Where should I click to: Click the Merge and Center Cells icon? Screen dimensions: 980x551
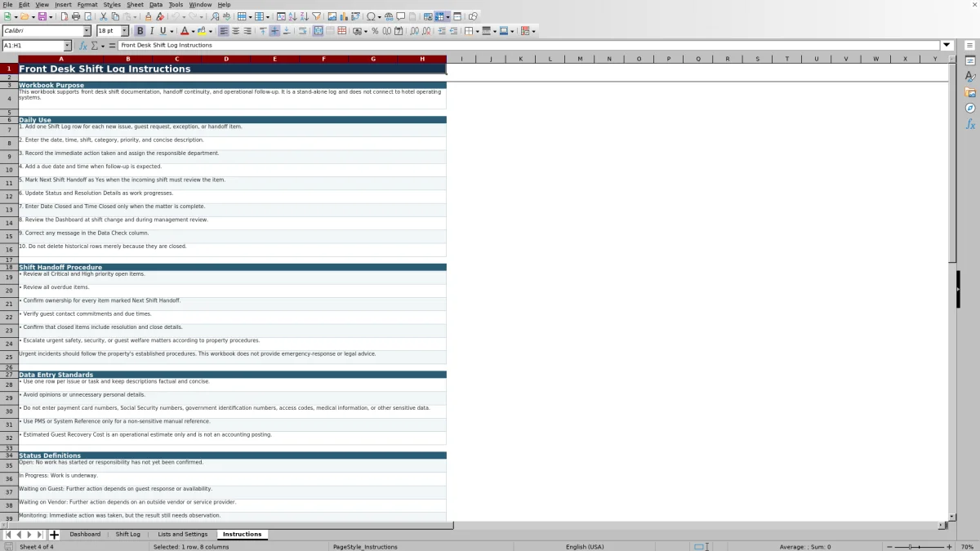[x=318, y=31]
